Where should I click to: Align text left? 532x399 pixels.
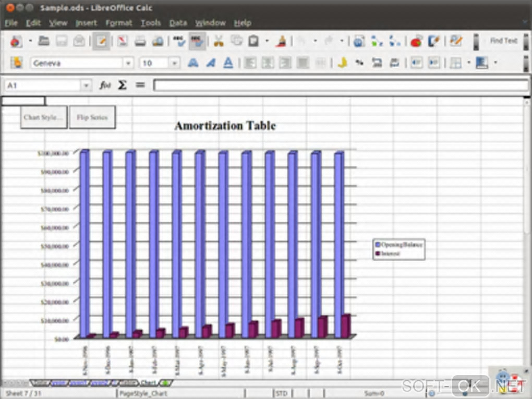point(250,63)
